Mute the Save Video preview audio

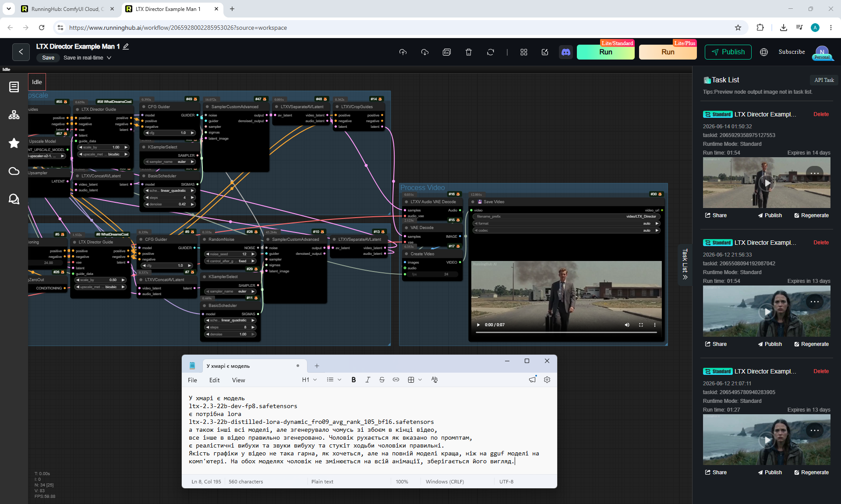tap(627, 325)
